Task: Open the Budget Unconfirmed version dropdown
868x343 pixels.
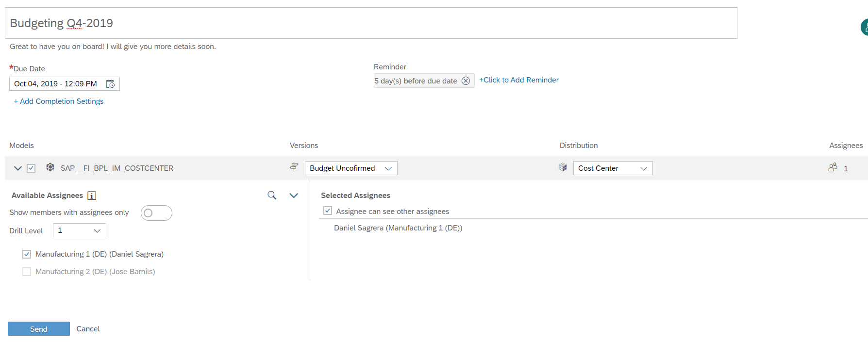Action: point(351,168)
